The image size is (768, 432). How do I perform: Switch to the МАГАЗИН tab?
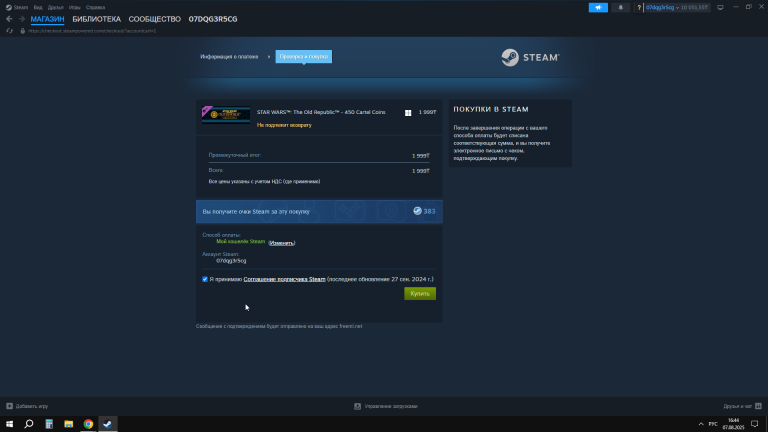click(x=48, y=19)
